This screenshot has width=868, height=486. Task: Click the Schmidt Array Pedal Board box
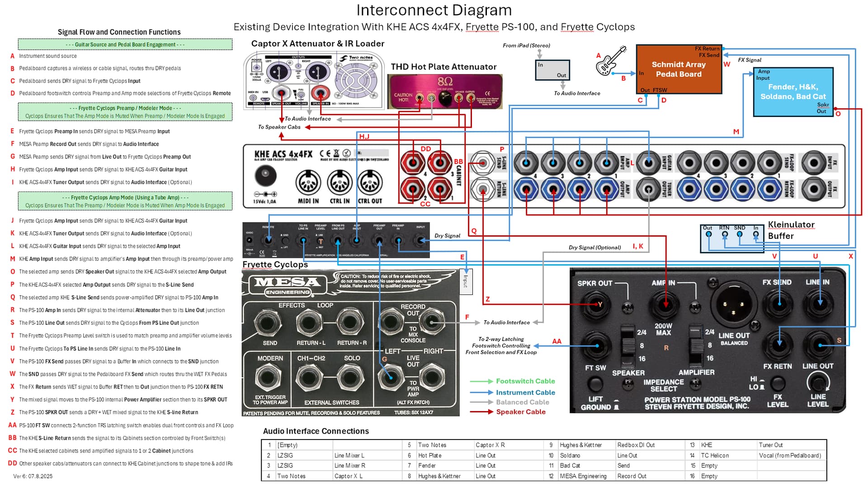click(679, 70)
